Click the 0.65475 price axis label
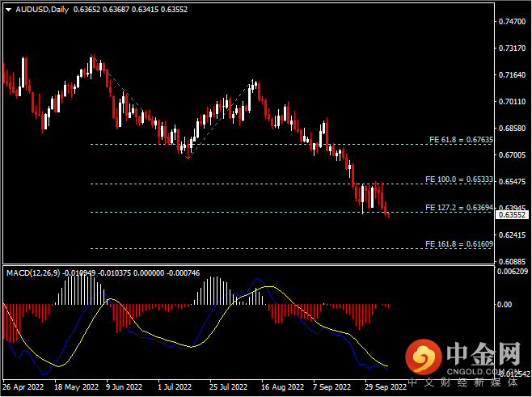Viewport: 532px width, 397px height. tap(512, 182)
